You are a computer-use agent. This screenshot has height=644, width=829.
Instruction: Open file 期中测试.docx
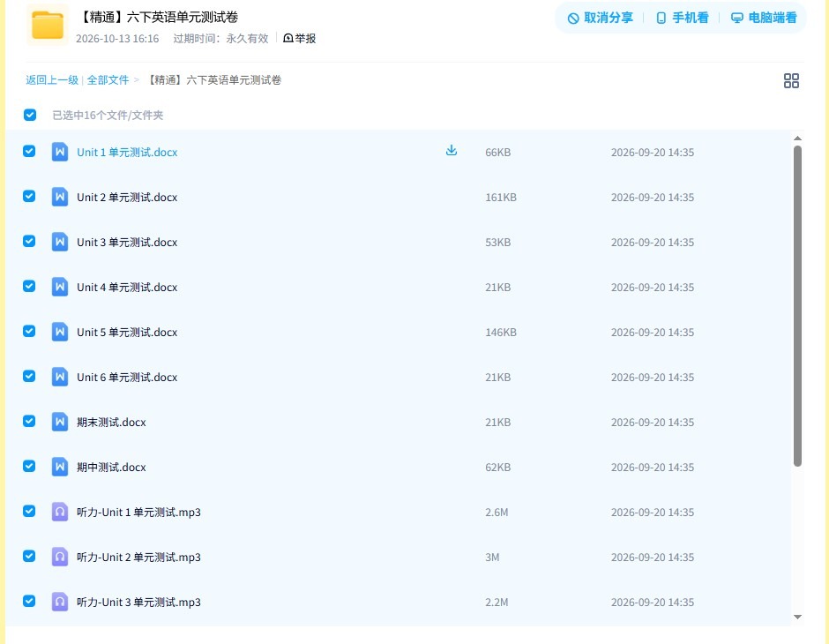tap(111, 467)
